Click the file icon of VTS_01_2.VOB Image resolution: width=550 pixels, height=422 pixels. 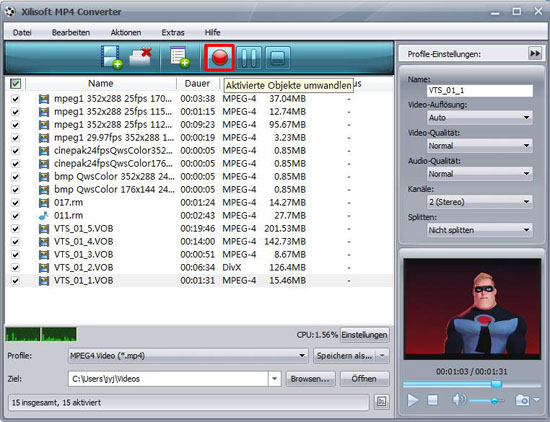[43, 268]
